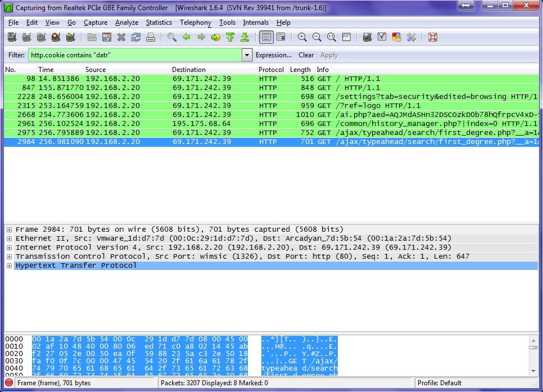The width and height of the screenshot is (543, 392).
Task: Stop the running live capture
Action: click(x=55, y=38)
